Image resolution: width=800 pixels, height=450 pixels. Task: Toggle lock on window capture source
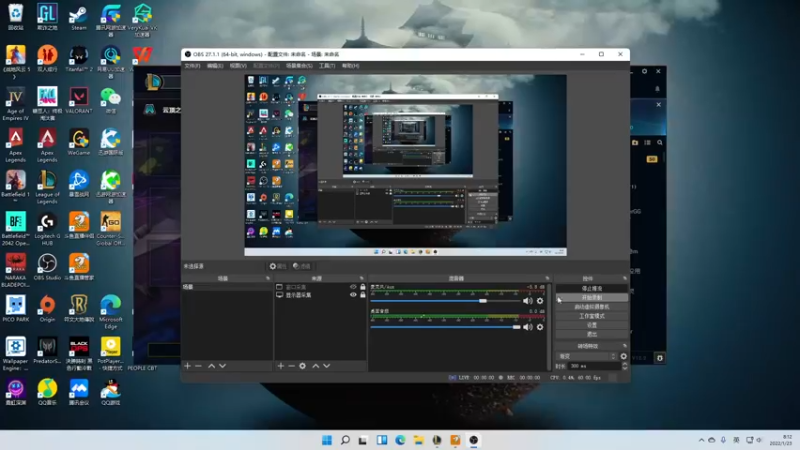[x=363, y=287]
